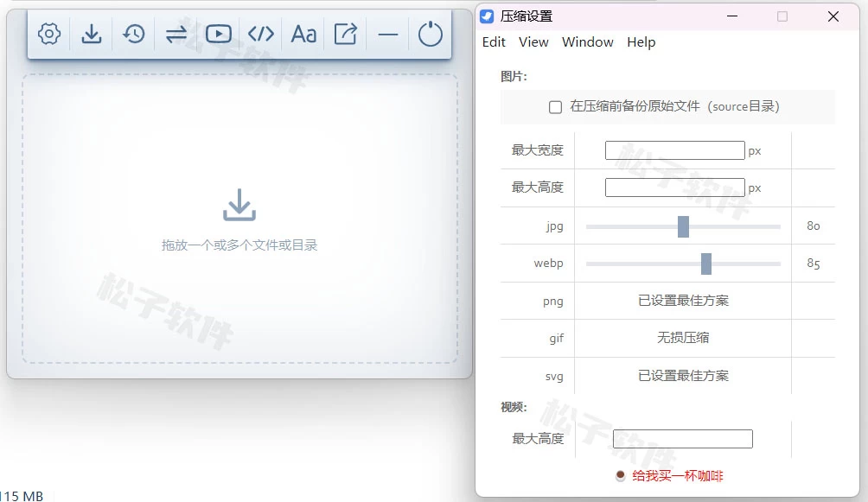Click the share export toolbar icon
Viewport: 868px width, 502px height.
tap(346, 35)
